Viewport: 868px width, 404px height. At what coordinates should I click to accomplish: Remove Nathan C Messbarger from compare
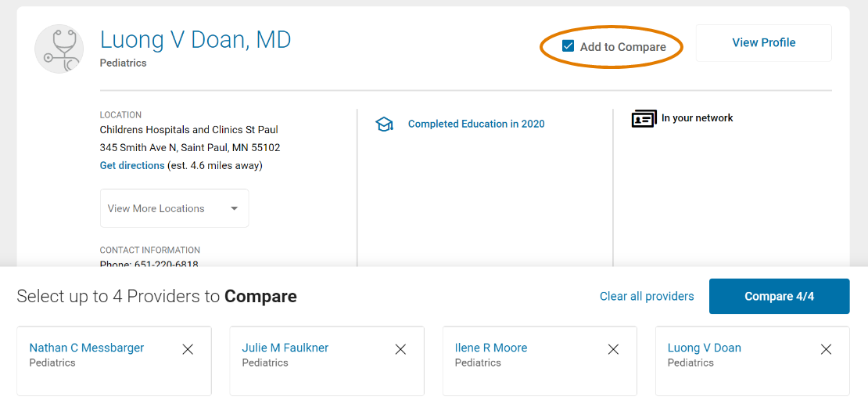click(x=188, y=349)
